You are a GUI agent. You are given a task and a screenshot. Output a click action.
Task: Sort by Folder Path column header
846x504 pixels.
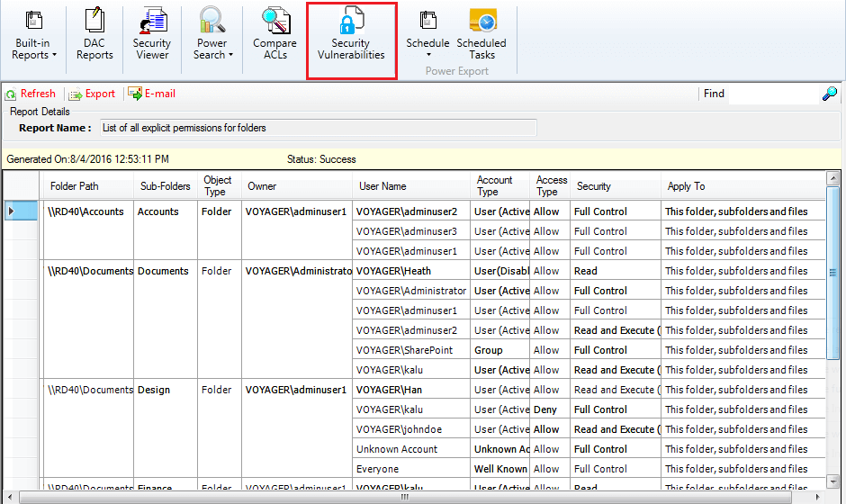pyautogui.click(x=86, y=186)
